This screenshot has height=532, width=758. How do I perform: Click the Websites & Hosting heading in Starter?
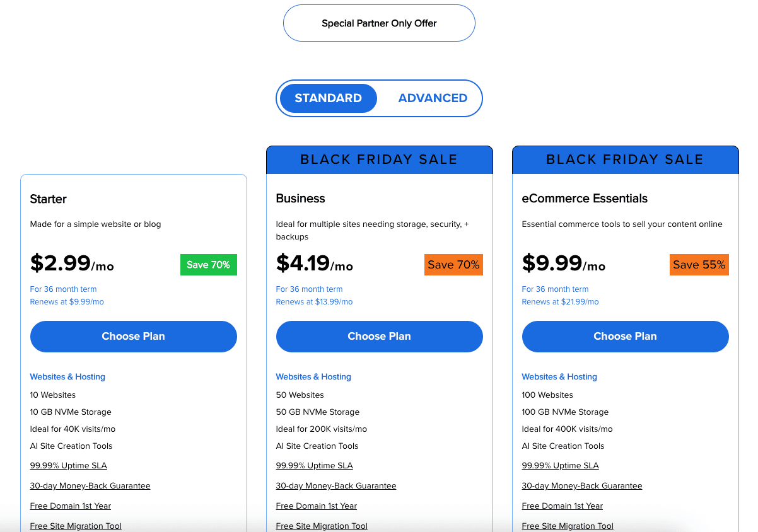67,377
